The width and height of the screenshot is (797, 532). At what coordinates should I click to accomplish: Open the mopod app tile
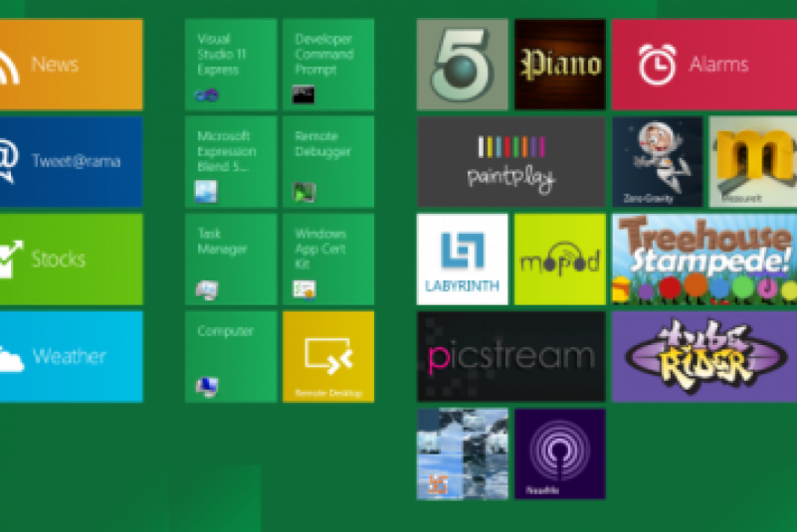559,260
